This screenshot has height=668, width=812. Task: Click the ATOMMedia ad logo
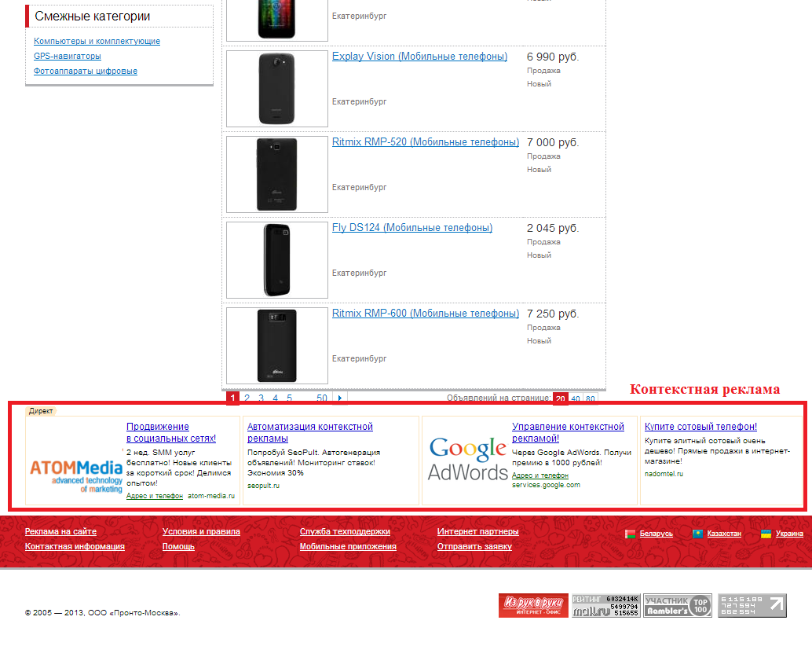coord(76,475)
